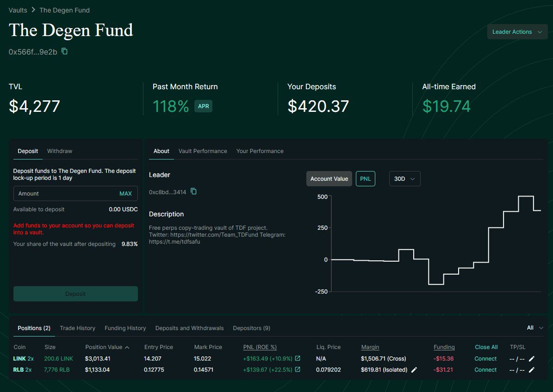This screenshot has width=553, height=392.
Task: Expand the Leader Actions menu
Action: pos(517,31)
